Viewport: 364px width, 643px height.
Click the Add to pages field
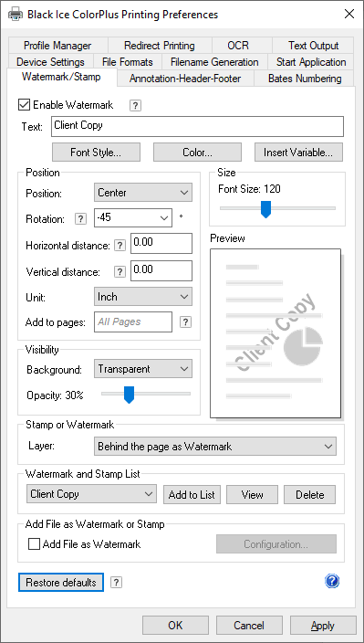tap(133, 321)
